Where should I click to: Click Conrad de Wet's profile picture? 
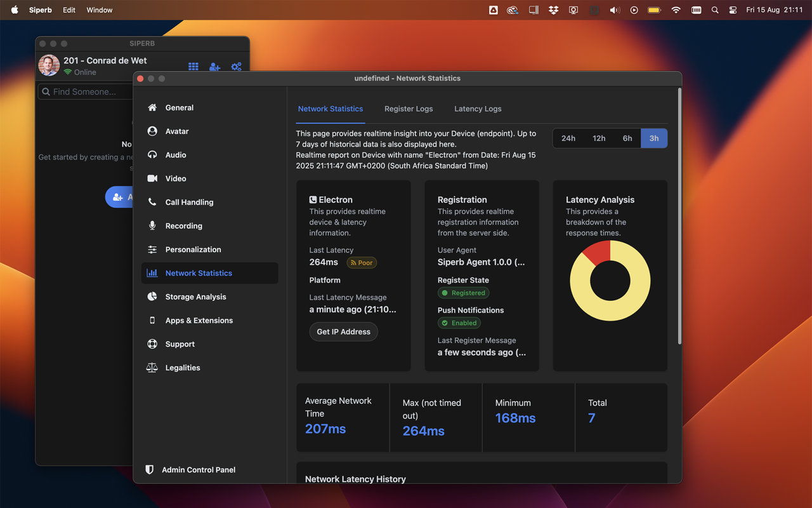49,65
